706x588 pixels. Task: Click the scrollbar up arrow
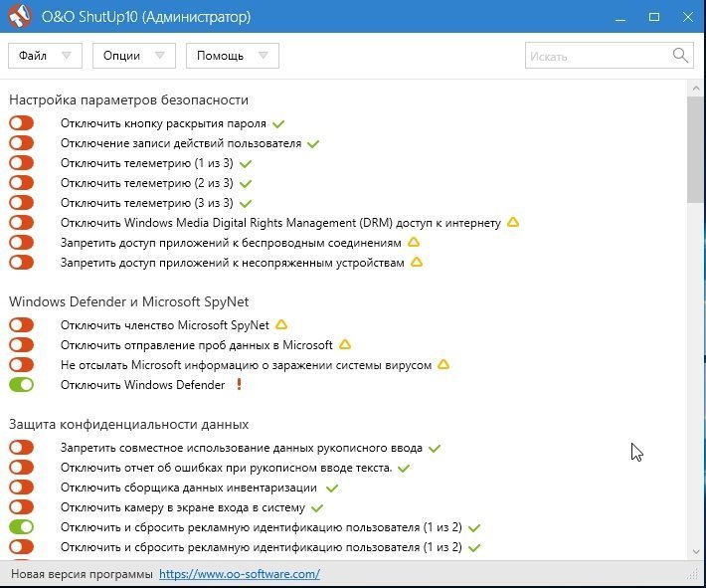pyautogui.click(x=696, y=89)
